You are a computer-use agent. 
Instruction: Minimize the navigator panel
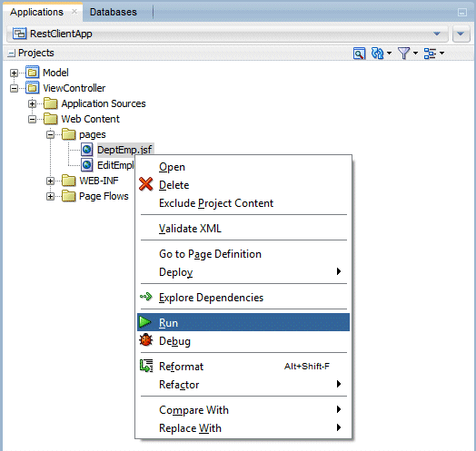point(462,13)
